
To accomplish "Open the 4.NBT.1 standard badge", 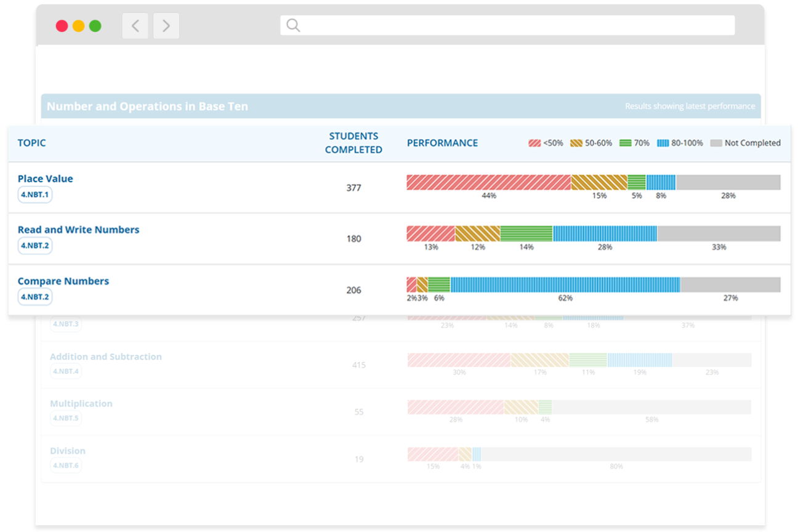I will coord(35,194).
